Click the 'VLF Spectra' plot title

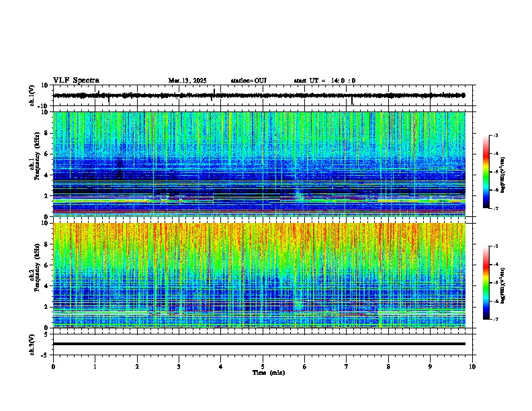[x=76, y=81]
